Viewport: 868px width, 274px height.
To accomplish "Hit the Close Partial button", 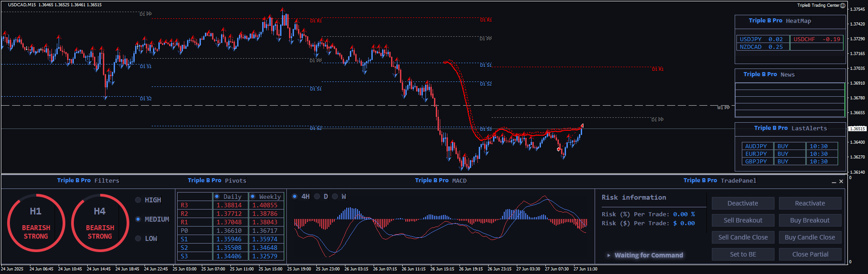I will tap(810, 254).
